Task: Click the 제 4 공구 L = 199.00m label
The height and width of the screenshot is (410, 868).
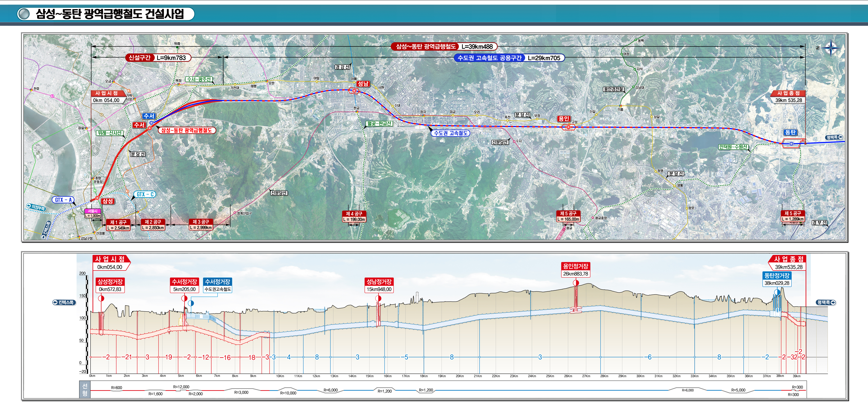Action: pos(354,216)
